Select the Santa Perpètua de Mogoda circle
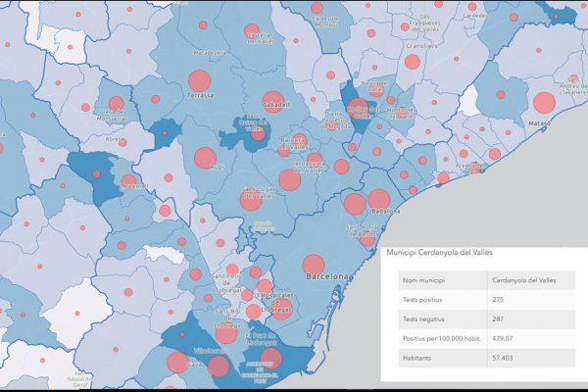Screen dimensions: 588x392 point(332,124)
